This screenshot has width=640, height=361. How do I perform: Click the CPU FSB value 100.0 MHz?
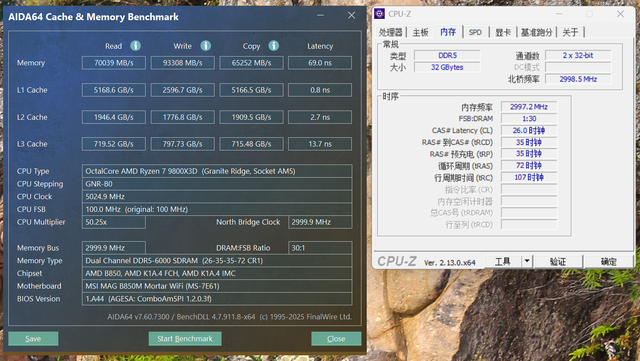point(217,209)
